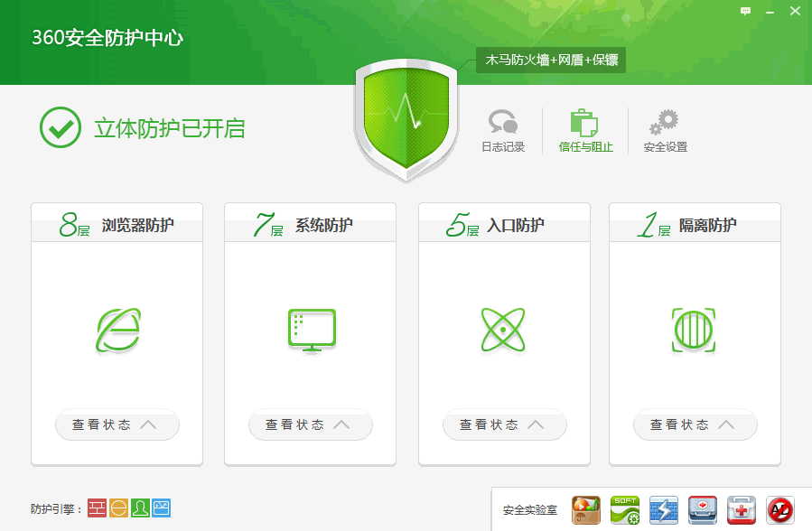Open the red-cross first-aid kit tool

coord(742,510)
